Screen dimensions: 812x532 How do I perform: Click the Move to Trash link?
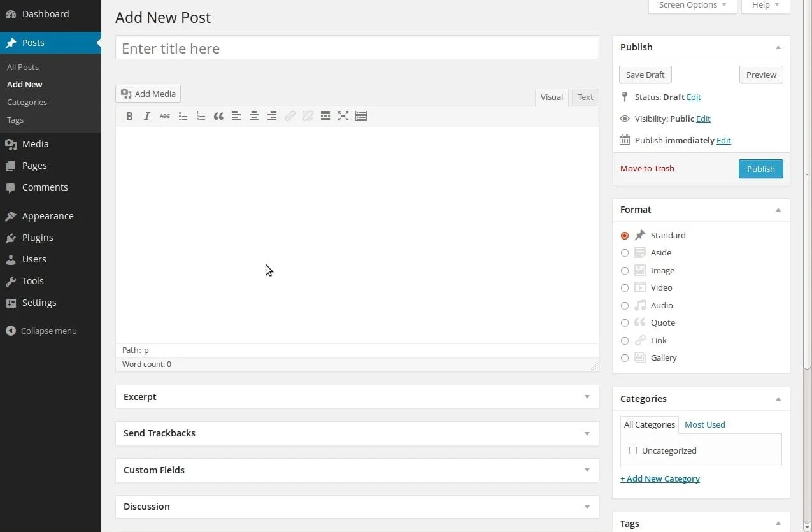click(647, 168)
